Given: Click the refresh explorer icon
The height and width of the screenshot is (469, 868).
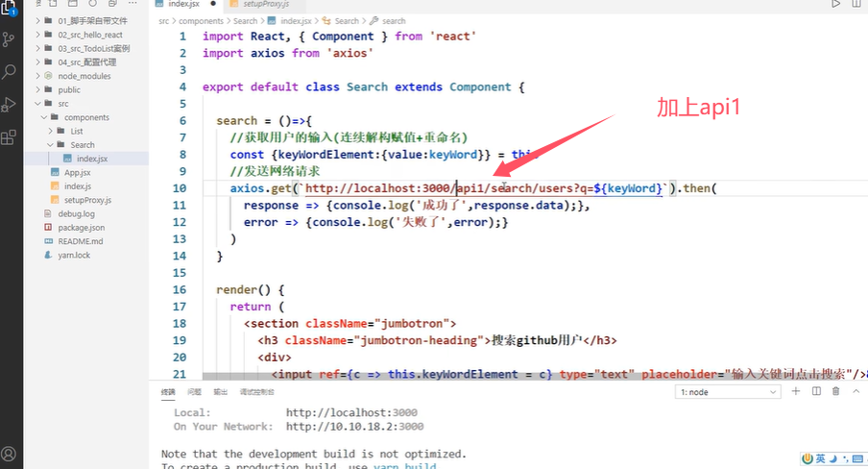Looking at the screenshot, I should point(92,3).
